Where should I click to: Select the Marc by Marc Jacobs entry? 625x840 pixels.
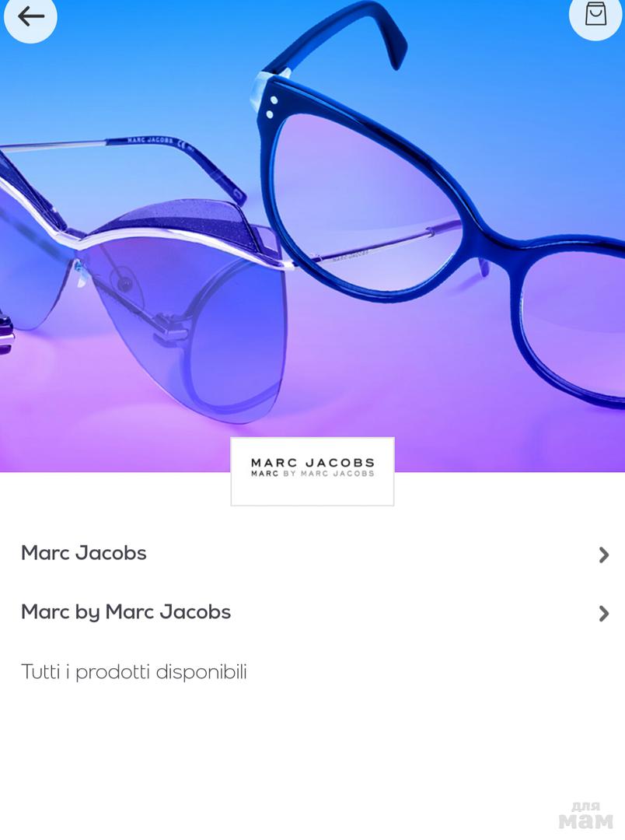click(x=312, y=612)
